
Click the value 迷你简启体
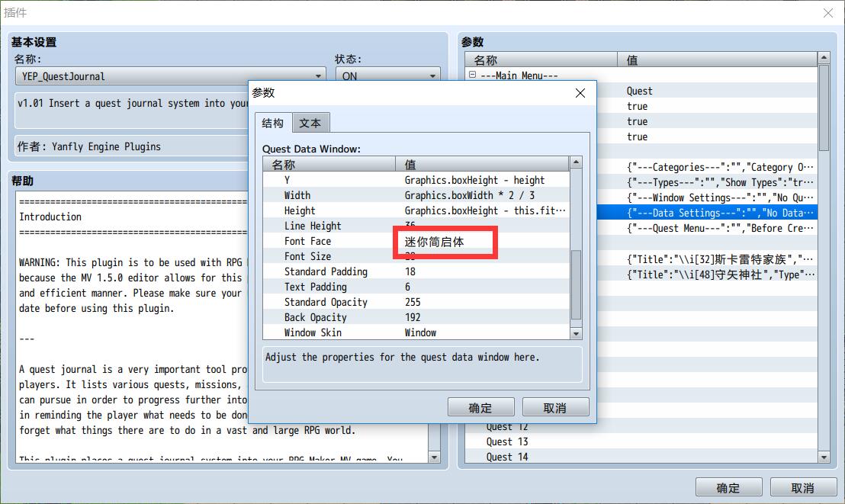[435, 242]
